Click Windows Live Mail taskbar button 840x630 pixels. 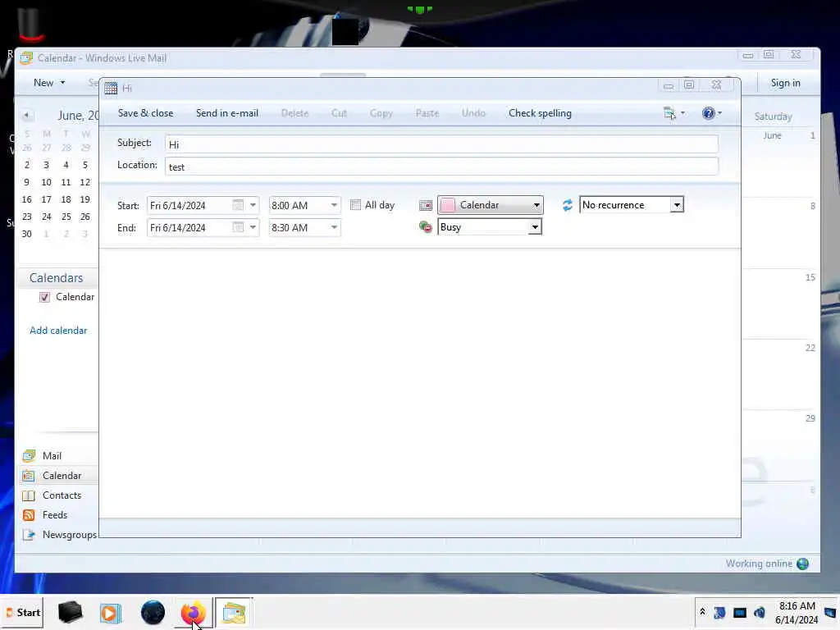[x=234, y=613]
